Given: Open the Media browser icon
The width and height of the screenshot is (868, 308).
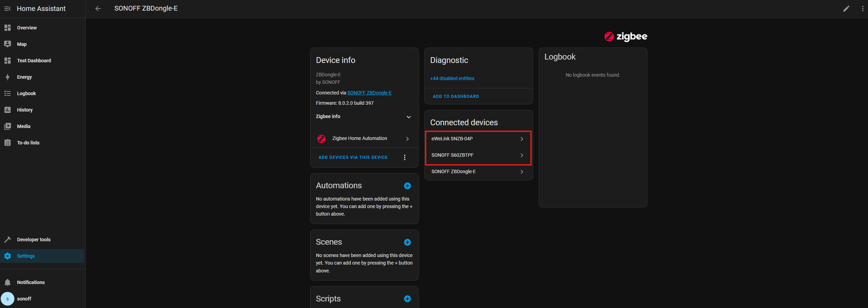Looking at the screenshot, I should [8, 126].
